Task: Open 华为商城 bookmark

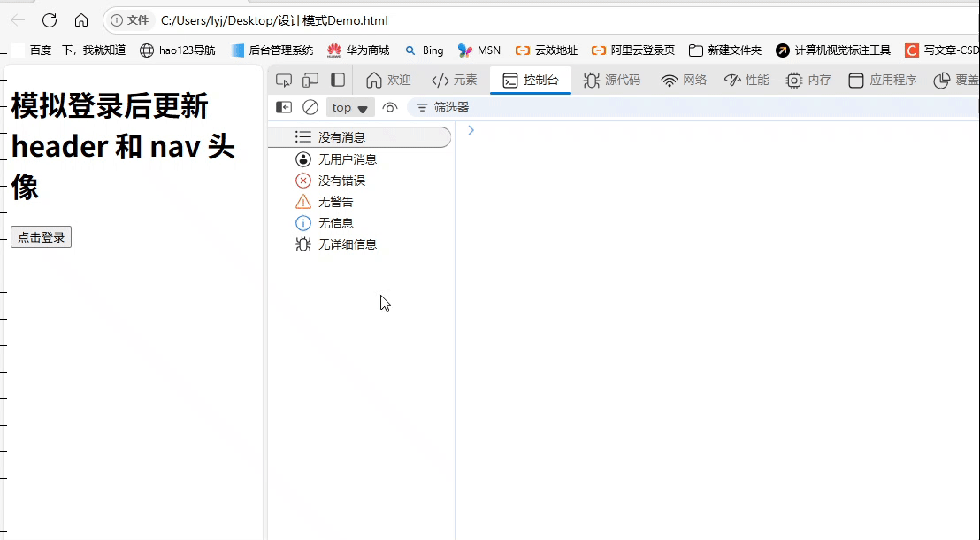Action: click(x=358, y=50)
